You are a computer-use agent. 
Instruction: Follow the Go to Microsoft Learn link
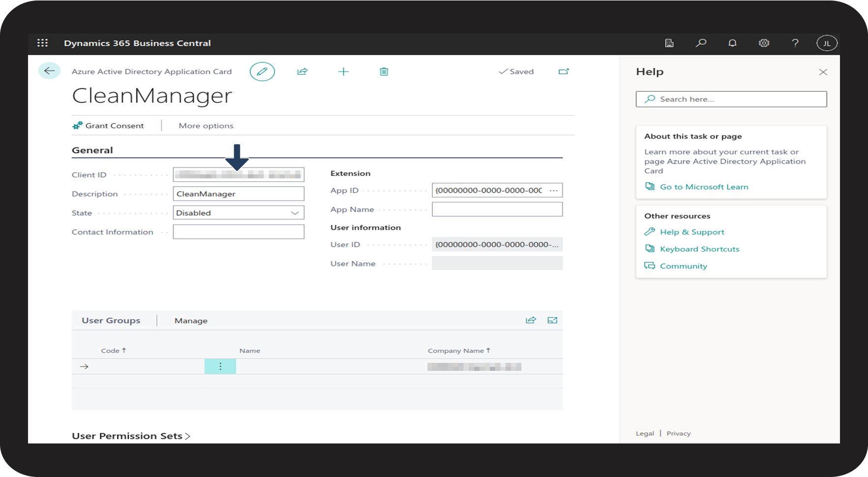click(x=703, y=187)
